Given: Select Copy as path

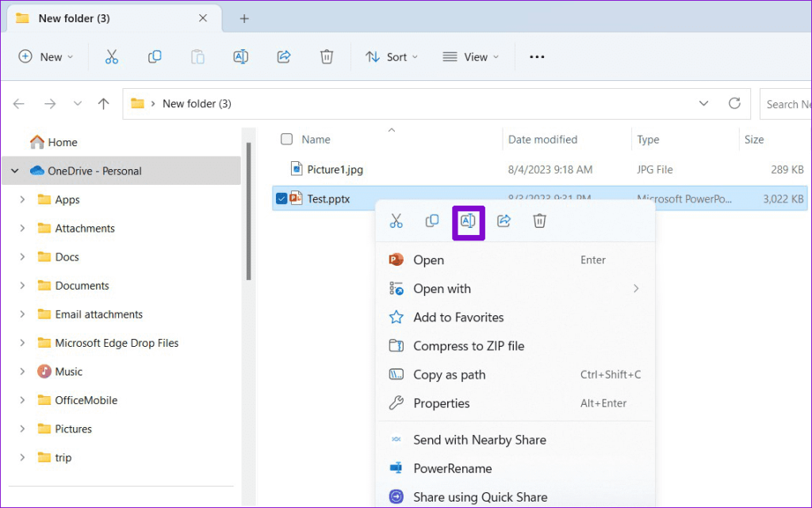Looking at the screenshot, I should click(x=515, y=375).
